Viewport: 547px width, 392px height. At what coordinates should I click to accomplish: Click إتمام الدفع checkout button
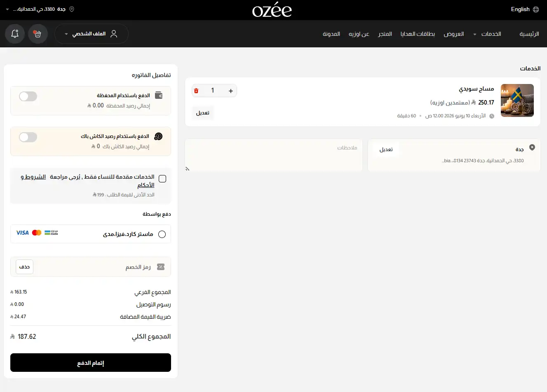[91, 363]
